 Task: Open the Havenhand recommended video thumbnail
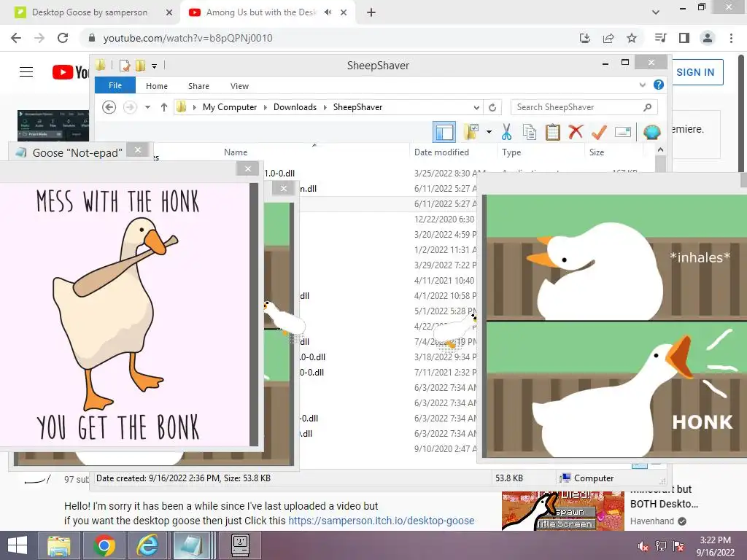(x=562, y=511)
